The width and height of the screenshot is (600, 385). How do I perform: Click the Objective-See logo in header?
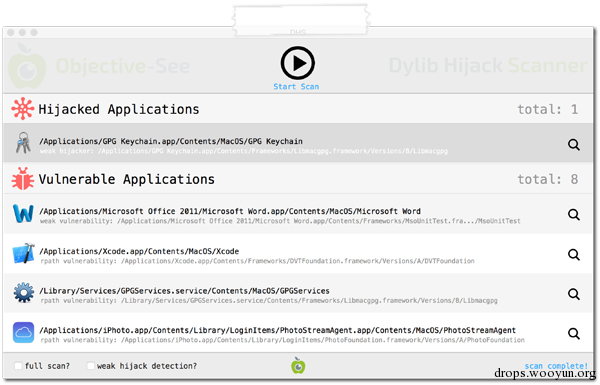tap(99, 66)
